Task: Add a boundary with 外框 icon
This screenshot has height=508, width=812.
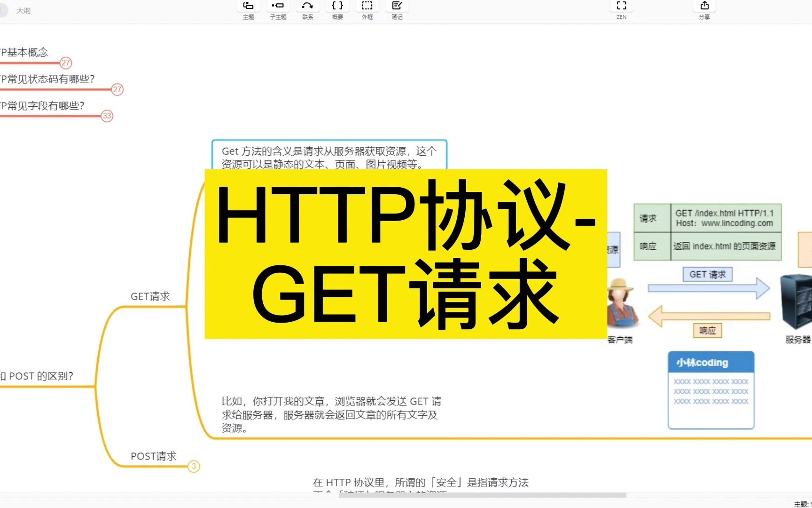Action: 367,10
